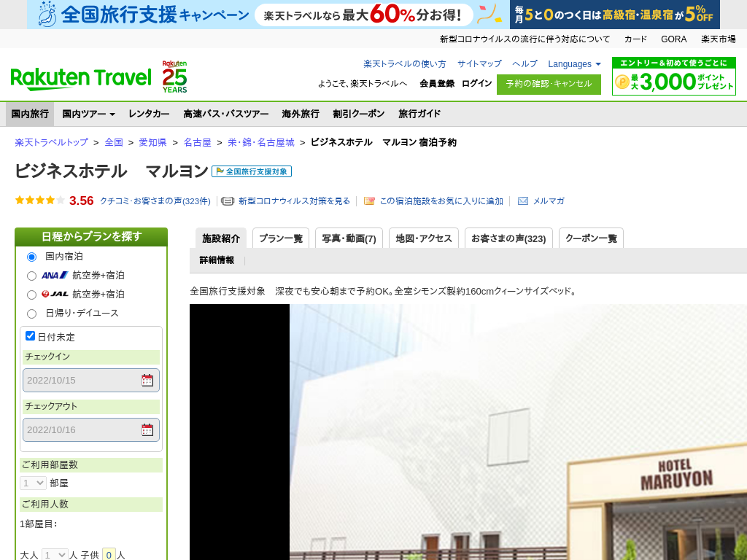Open 高速バス・バスツアー nav item

point(226,114)
